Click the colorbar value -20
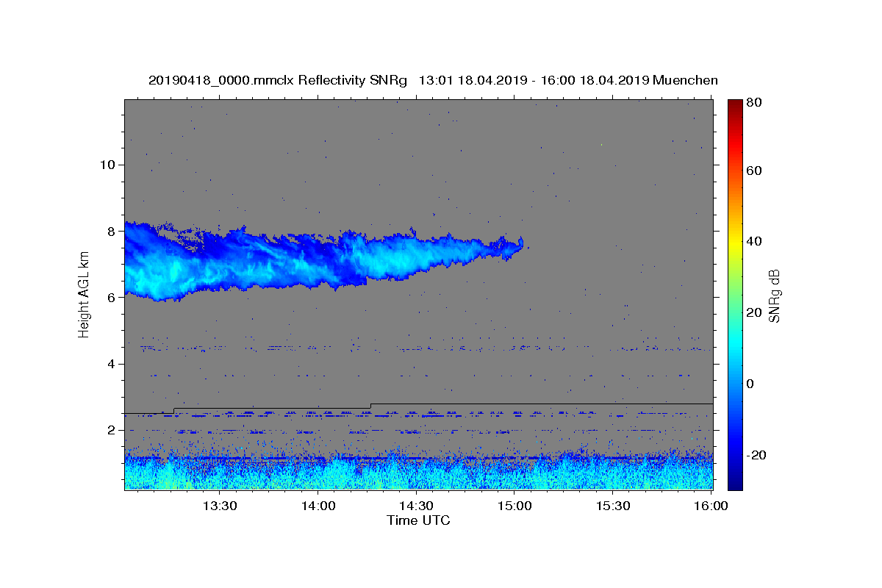The height and width of the screenshot is (588, 882). tap(756, 455)
